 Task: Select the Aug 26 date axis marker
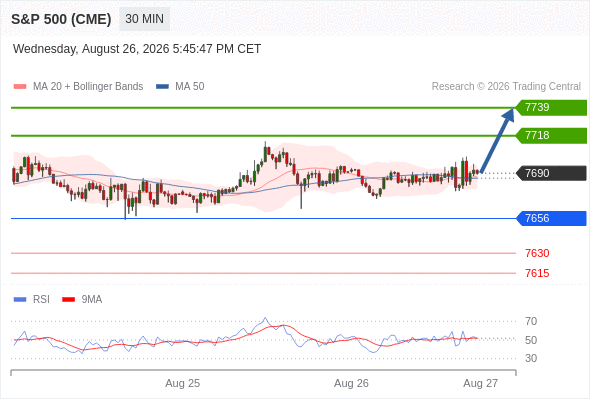tap(351, 383)
